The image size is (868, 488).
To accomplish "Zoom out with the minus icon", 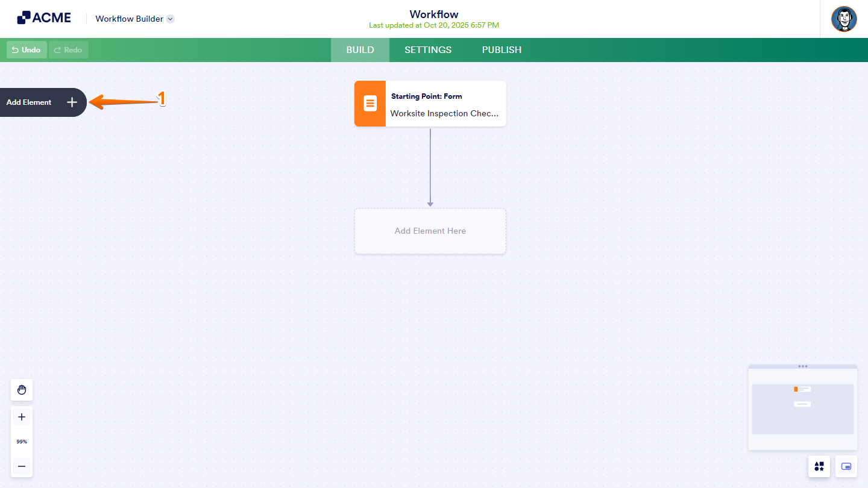I will pos(22,466).
